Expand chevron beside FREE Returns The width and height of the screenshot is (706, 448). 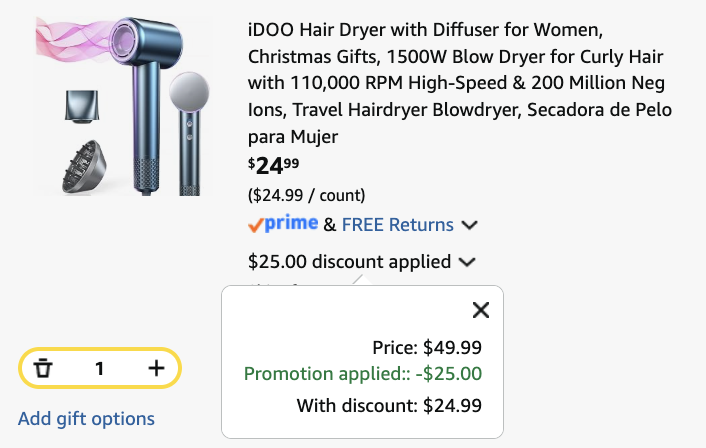(469, 225)
